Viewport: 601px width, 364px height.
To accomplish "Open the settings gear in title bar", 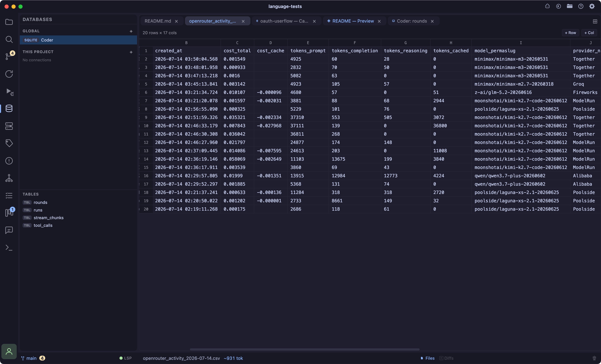I will 592,6.
